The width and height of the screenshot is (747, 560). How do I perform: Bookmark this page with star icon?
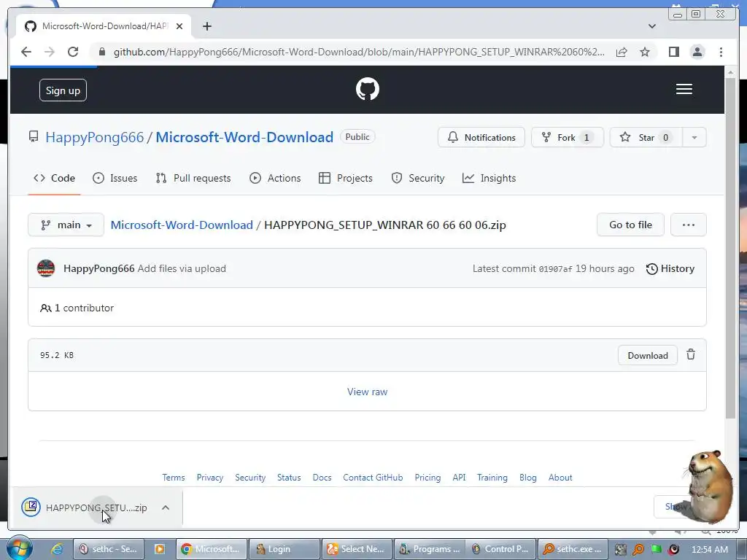(645, 52)
